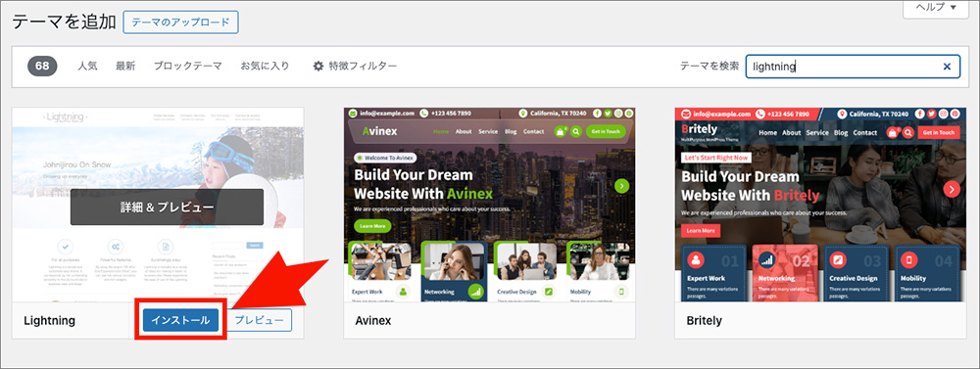Select the 最新 filter tab

125,66
